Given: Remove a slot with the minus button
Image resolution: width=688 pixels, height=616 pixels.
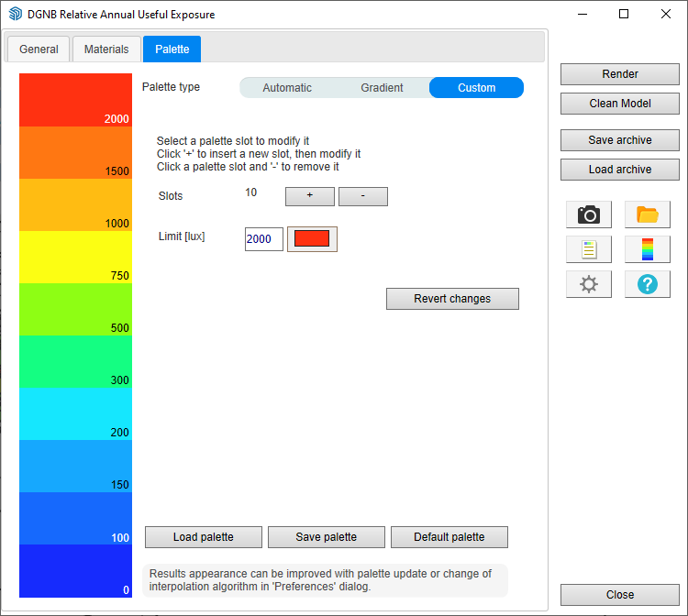Looking at the screenshot, I should (363, 196).
